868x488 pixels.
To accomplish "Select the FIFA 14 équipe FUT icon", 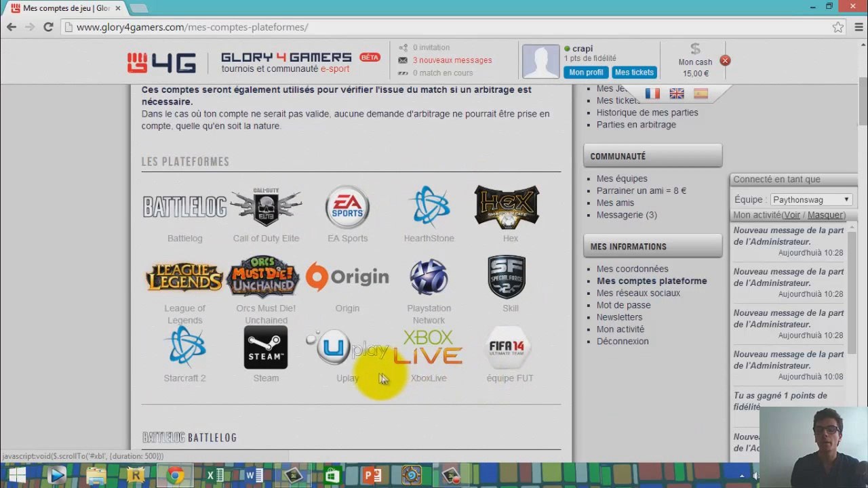I will pos(509,347).
